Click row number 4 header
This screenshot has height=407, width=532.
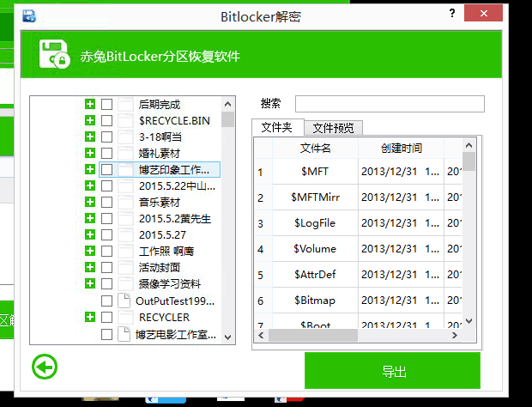point(260,250)
